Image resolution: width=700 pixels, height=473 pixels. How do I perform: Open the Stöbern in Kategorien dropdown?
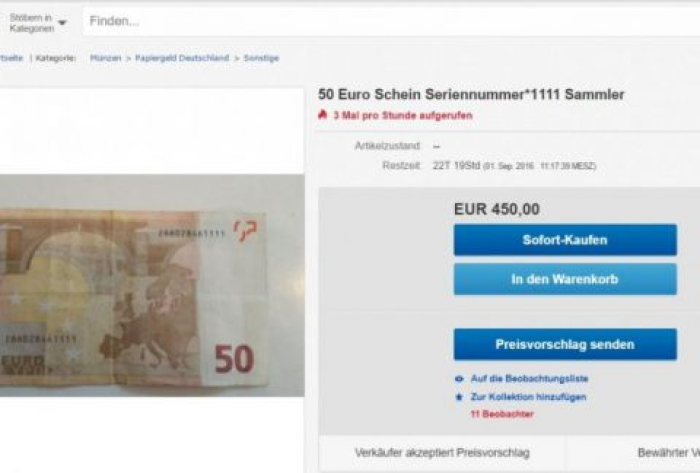pyautogui.click(x=38, y=23)
